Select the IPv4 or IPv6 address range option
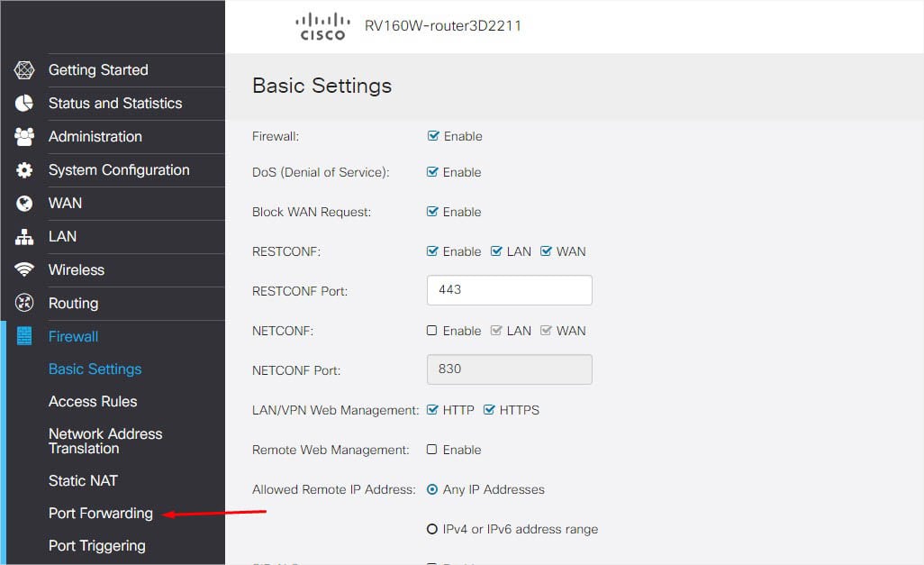 click(x=432, y=529)
